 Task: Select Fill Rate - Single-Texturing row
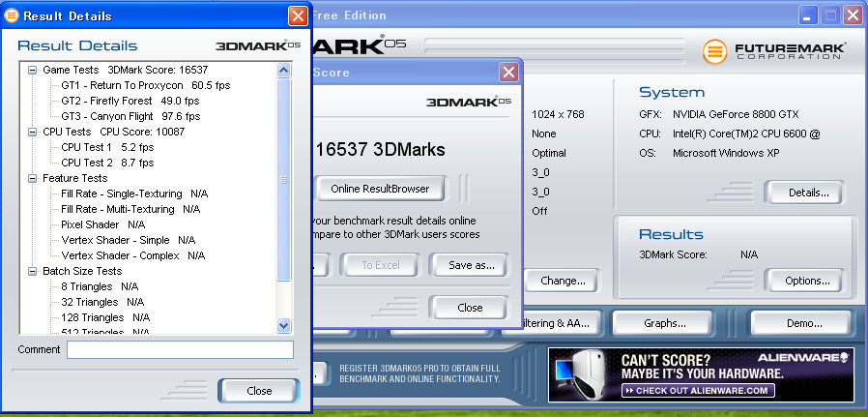point(134,194)
